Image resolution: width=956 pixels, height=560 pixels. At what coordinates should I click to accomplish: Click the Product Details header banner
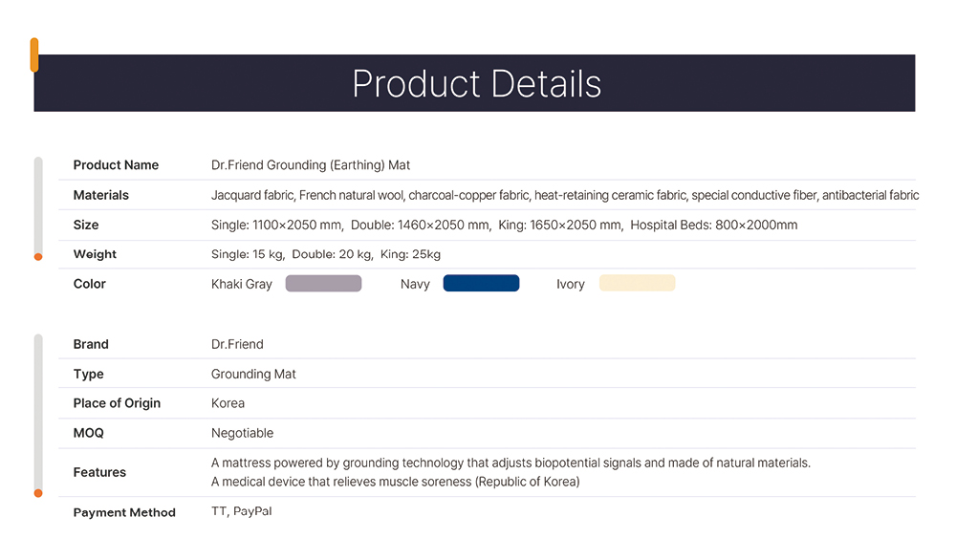point(474,83)
